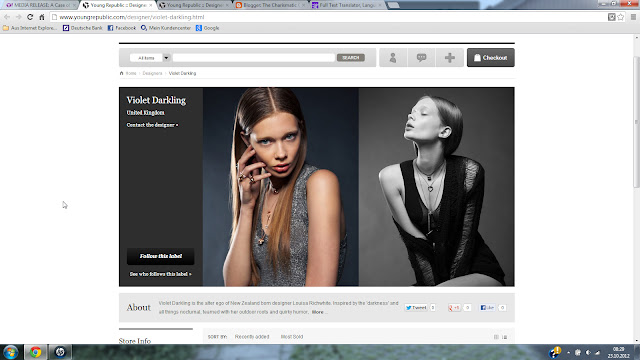Click See who follows this label link
The height and width of the screenshot is (360, 640).
pos(160,274)
